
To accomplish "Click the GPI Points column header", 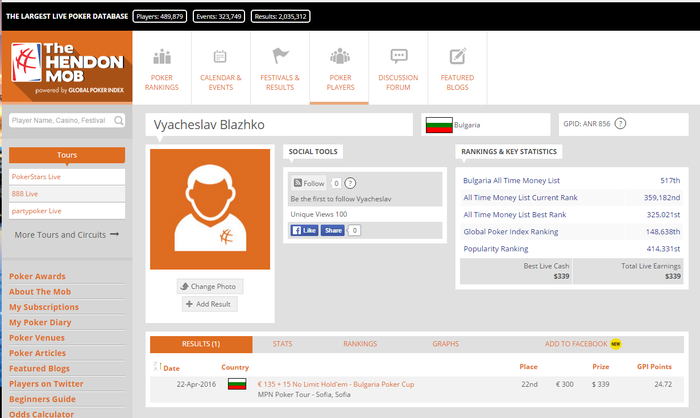I will [654, 367].
